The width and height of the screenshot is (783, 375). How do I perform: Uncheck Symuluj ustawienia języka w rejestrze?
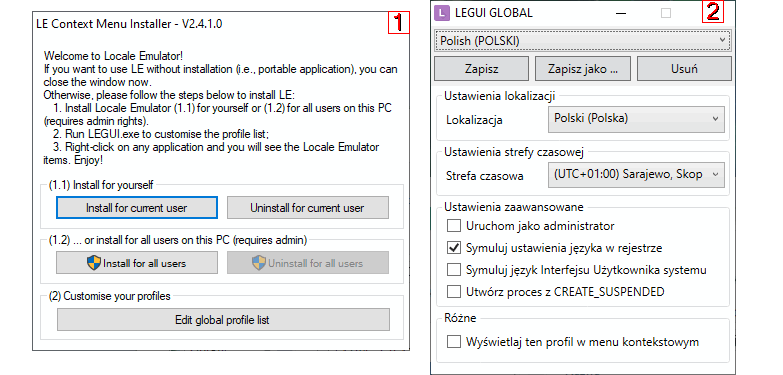pyautogui.click(x=454, y=248)
